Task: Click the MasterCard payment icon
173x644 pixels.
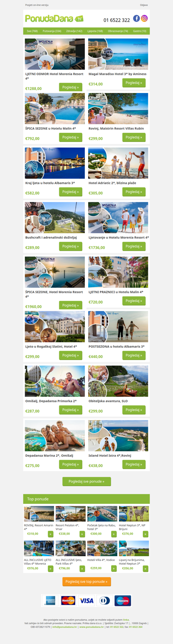Action: click(x=68, y=601)
